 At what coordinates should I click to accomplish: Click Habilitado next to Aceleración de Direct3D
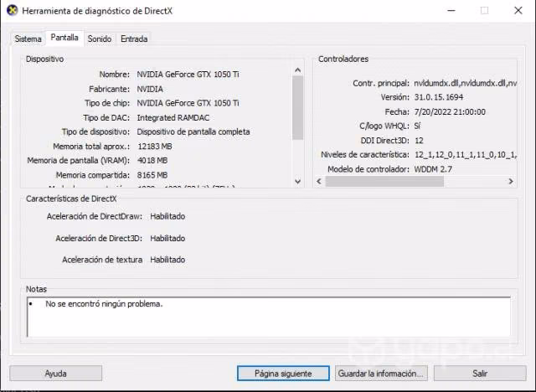(167, 238)
